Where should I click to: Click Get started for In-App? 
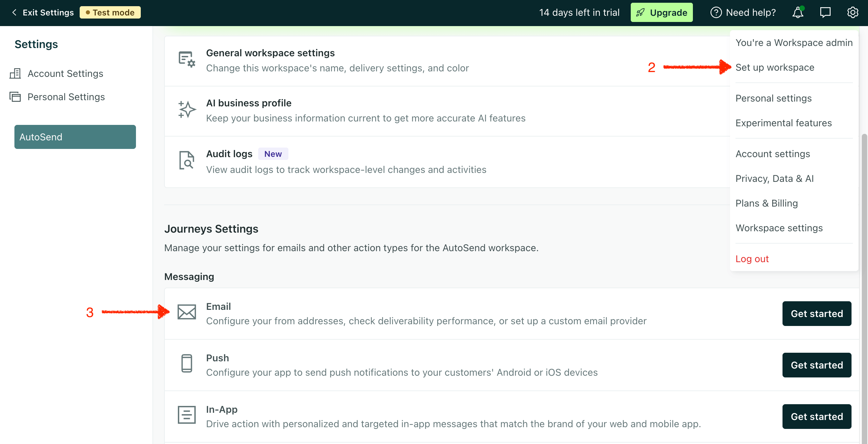[x=816, y=417]
